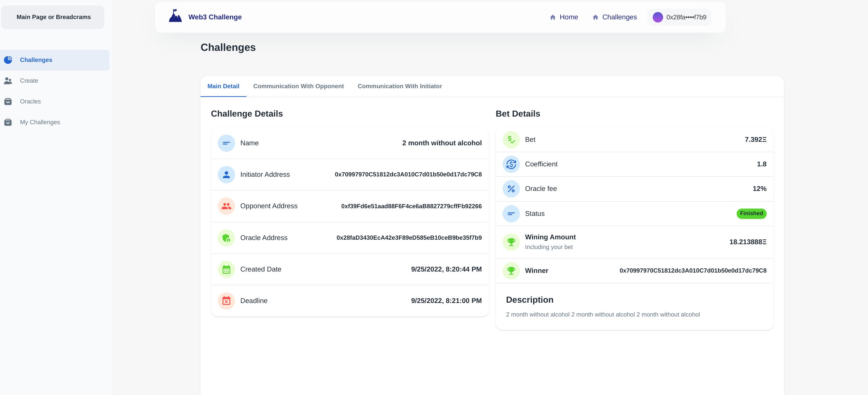
Task: Select Challenges in the sidebar
Action: click(55, 60)
